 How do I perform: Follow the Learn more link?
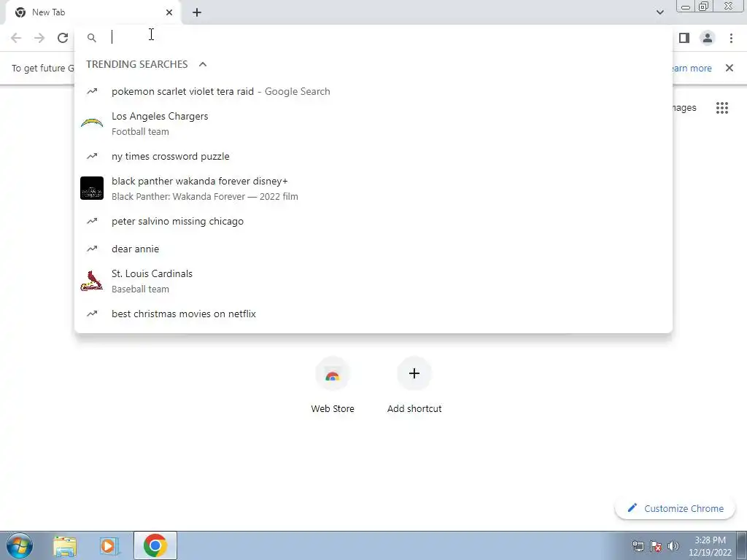691,68
